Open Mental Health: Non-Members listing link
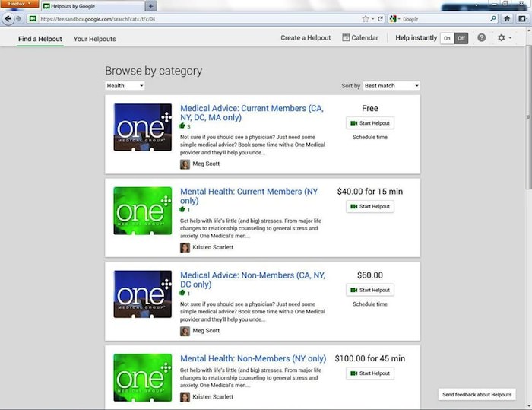The image size is (532, 410). [x=253, y=358]
